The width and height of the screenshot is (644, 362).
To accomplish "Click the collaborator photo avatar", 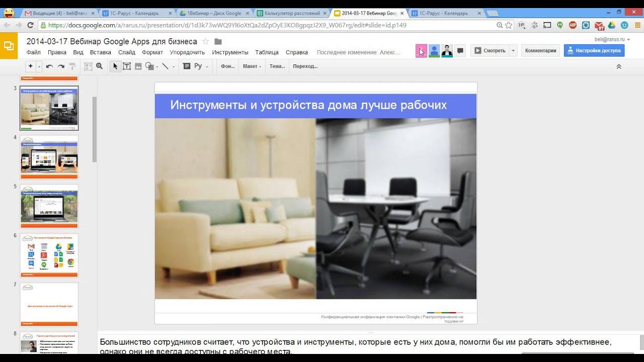I will (x=447, y=51).
